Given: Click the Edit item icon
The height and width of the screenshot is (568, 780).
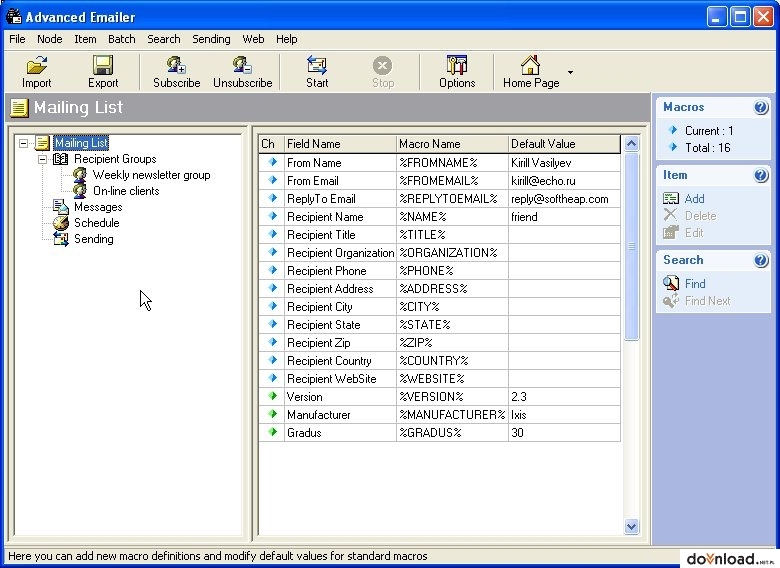Looking at the screenshot, I should click(671, 232).
